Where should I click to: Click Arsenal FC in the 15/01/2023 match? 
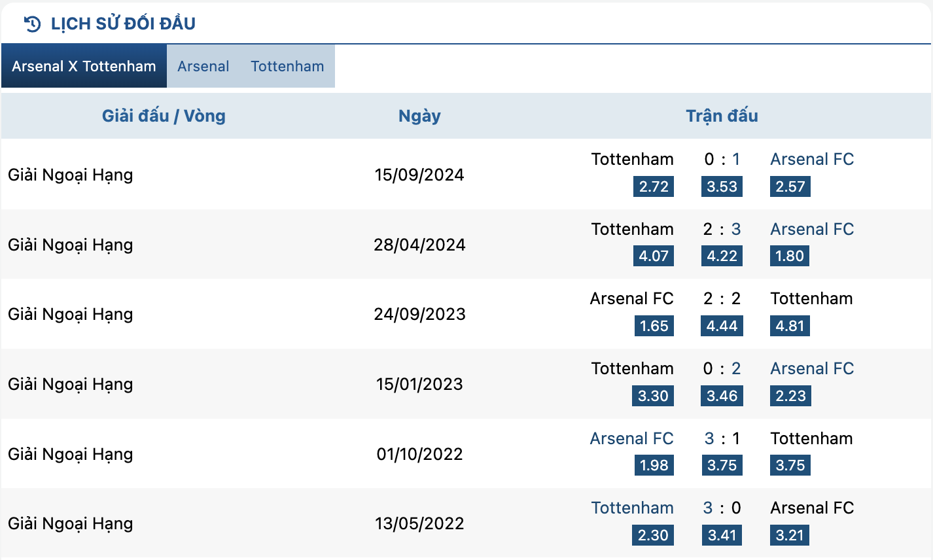coord(812,368)
